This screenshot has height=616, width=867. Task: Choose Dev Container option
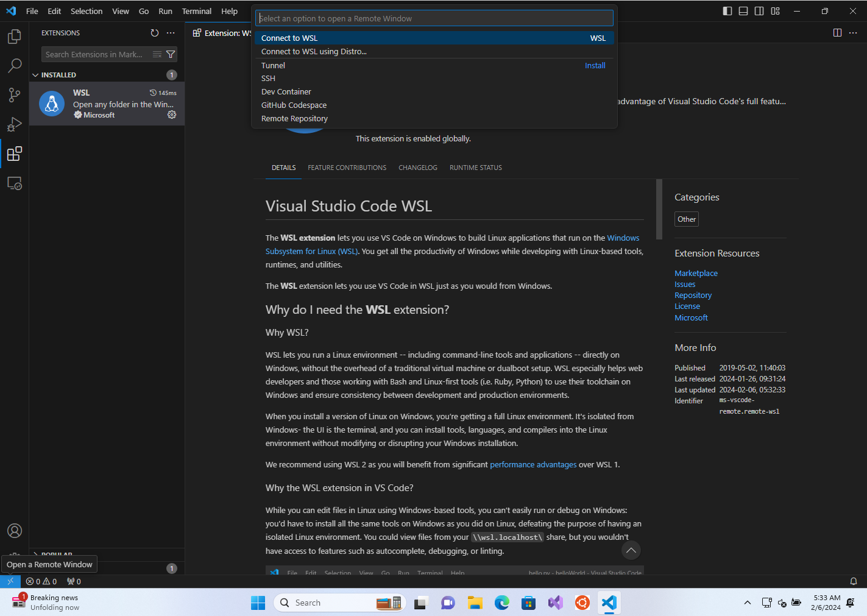click(x=434, y=91)
